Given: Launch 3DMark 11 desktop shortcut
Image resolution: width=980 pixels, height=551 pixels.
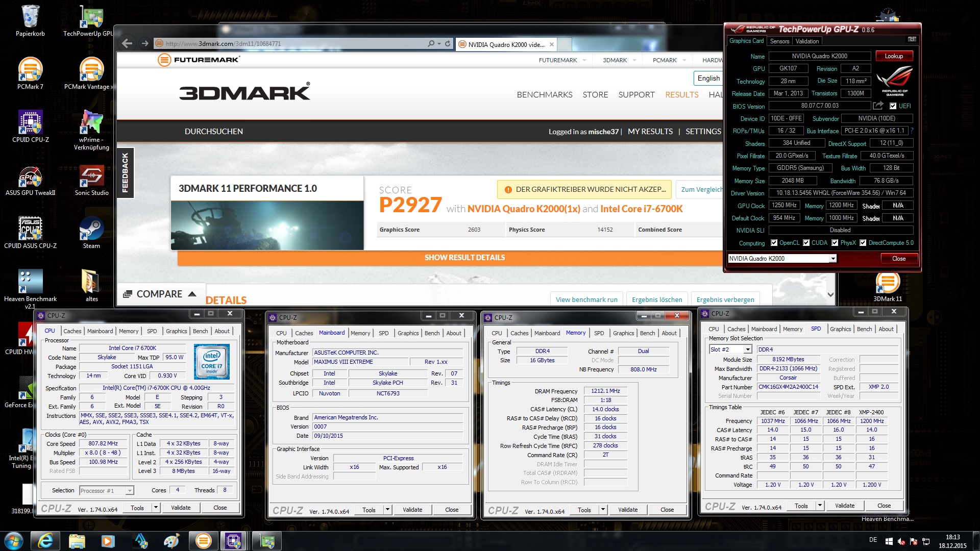Looking at the screenshot, I should coord(888,287).
